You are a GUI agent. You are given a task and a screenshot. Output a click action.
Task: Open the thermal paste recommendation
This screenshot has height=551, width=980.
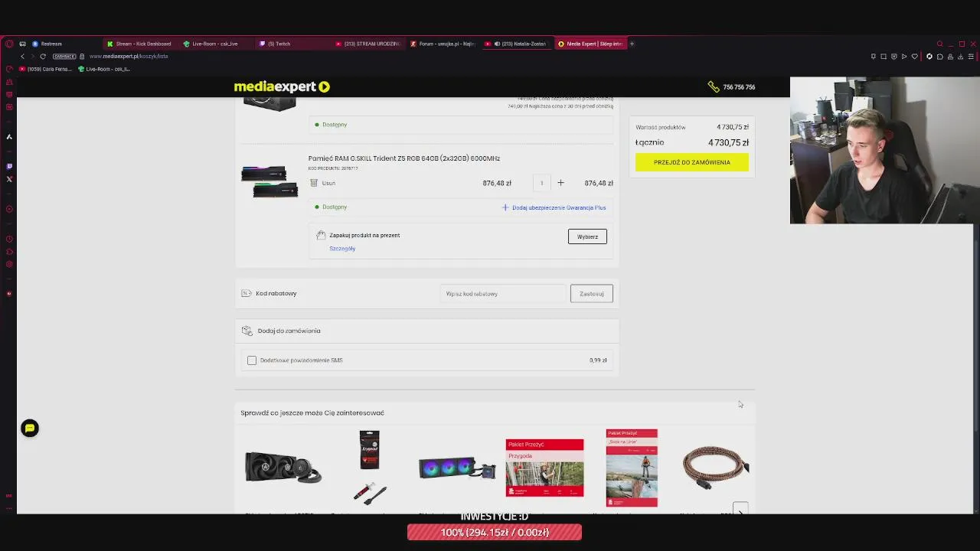point(370,467)
